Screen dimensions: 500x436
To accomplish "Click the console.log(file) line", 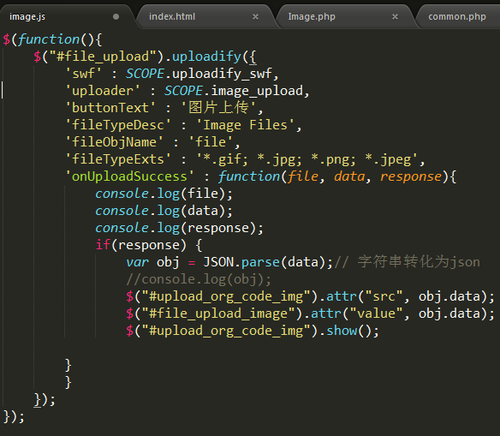I will click(164, 194).
